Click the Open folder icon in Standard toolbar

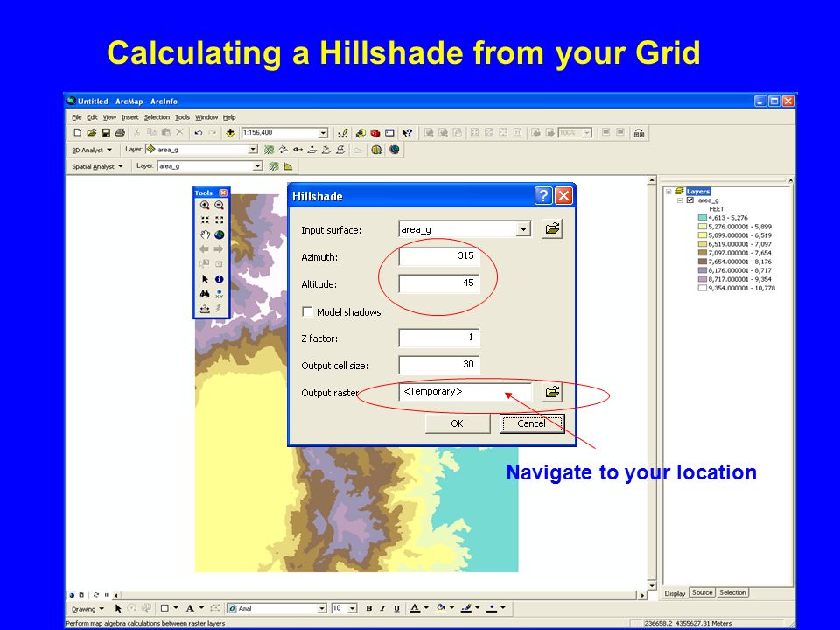(x=92, y=132)
